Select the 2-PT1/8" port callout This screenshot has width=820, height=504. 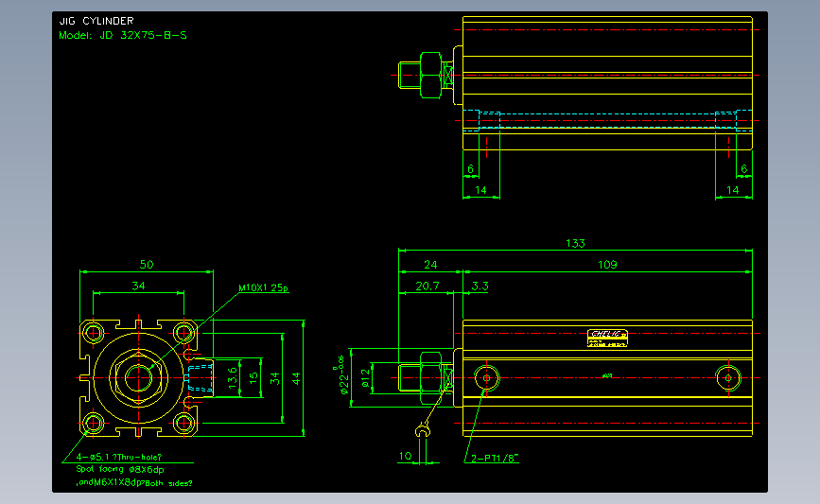pyautogui.click(x=495, y=459)
